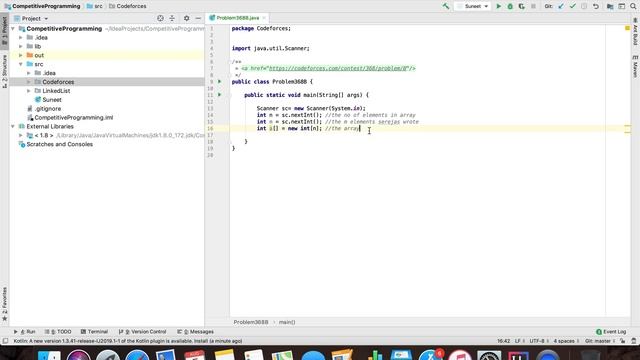Open the Messages tool window
The image size is (640, 360).
click(x=195, y=332)
